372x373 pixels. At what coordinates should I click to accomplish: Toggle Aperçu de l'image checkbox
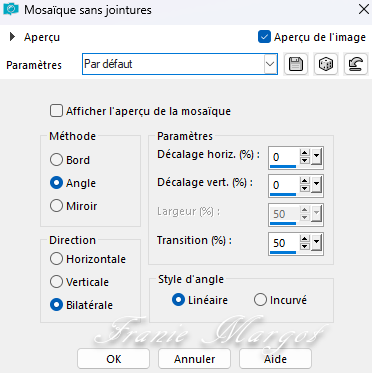tap(264, 37)
